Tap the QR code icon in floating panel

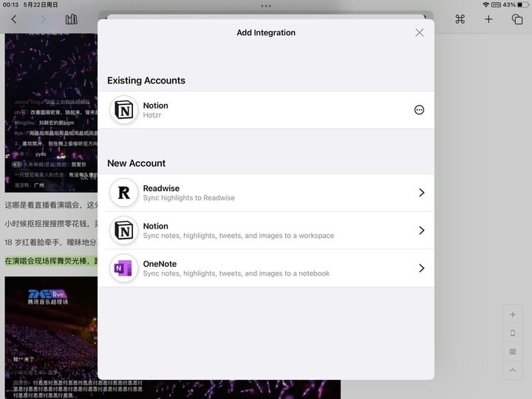[513, 352]
